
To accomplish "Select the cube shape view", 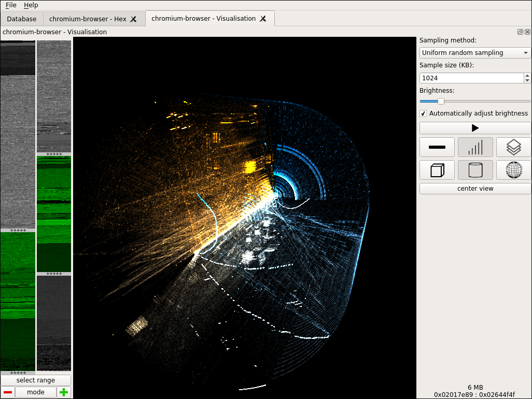I will [437, 170].
